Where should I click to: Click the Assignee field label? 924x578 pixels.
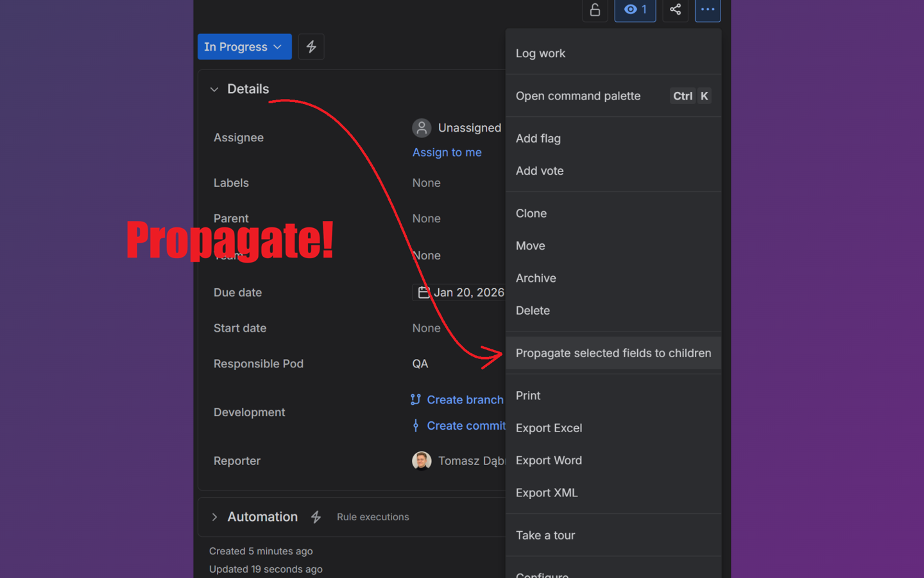[x=239, y=137]
